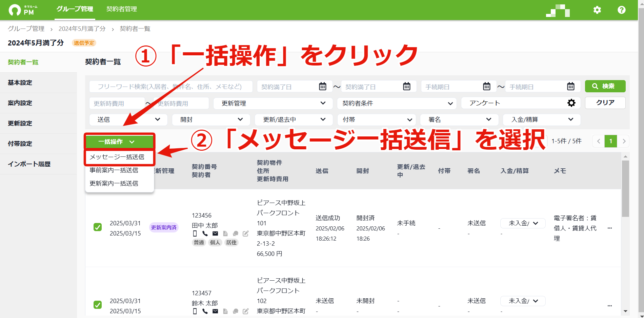Open more options menu for 田中 太郎 row
Screen dimensions: 644x318
610,228
